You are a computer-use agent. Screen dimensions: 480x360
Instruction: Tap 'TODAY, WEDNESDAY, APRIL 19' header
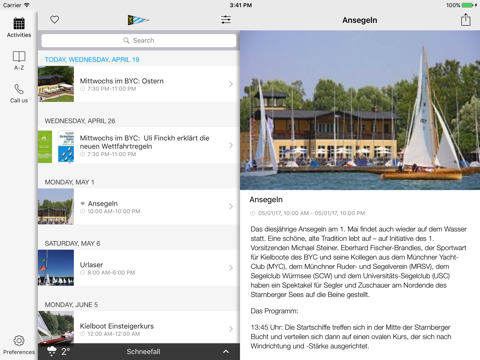pos(92,60)
